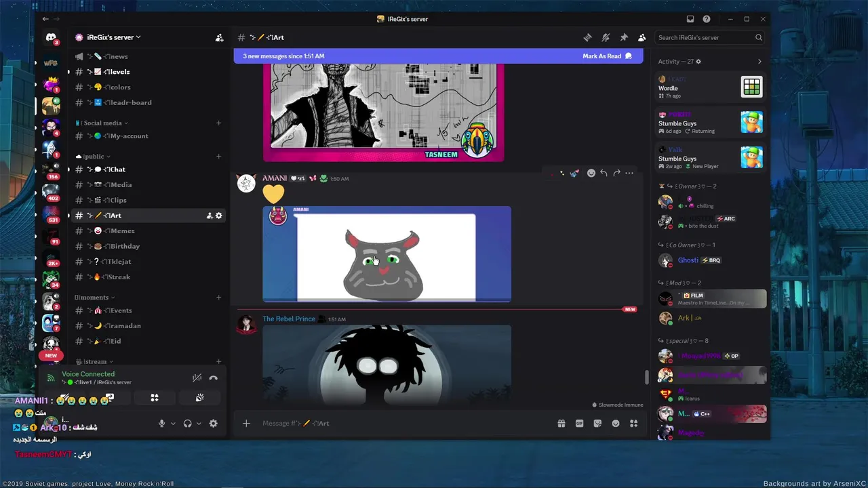Open Activity settings gear icon
This screenshot has height=488, width=868.
(698, 62)
